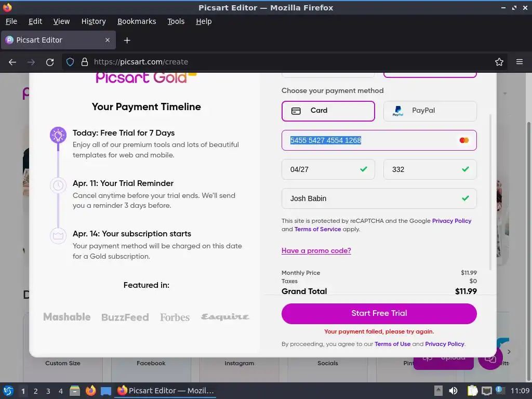The width and height of the screenshot is (532, 399).
Task: Click the card number field
Action: (x=379, y=140)
